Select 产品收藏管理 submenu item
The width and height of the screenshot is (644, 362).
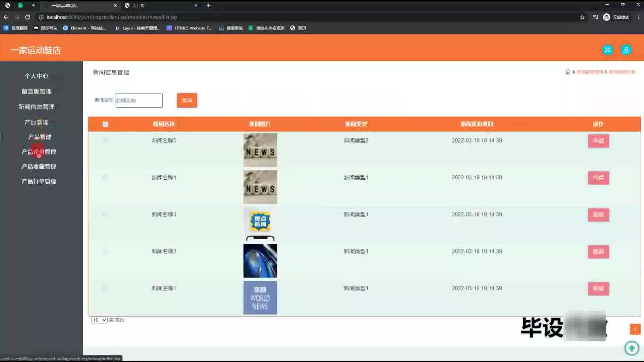pyautogui.click(x=39, y=167)
